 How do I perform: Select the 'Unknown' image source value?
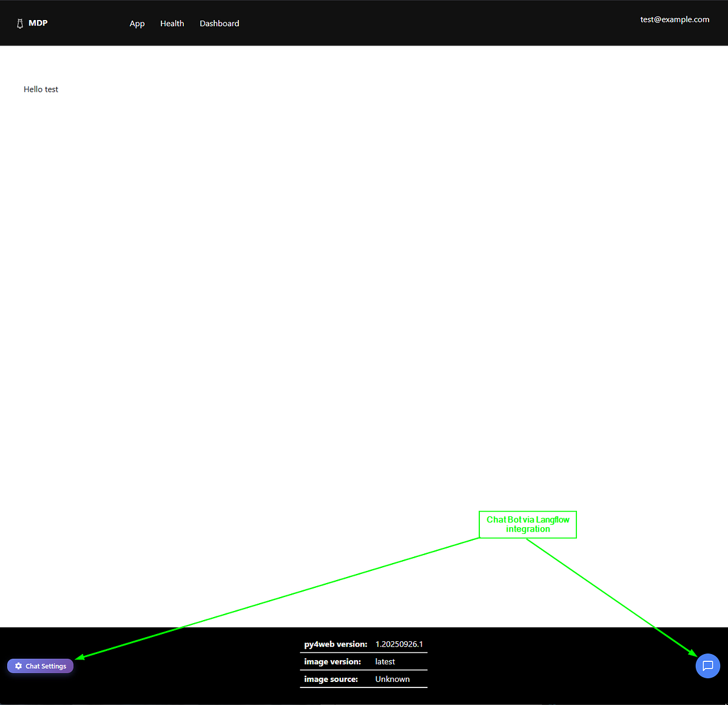coord(393,680)
